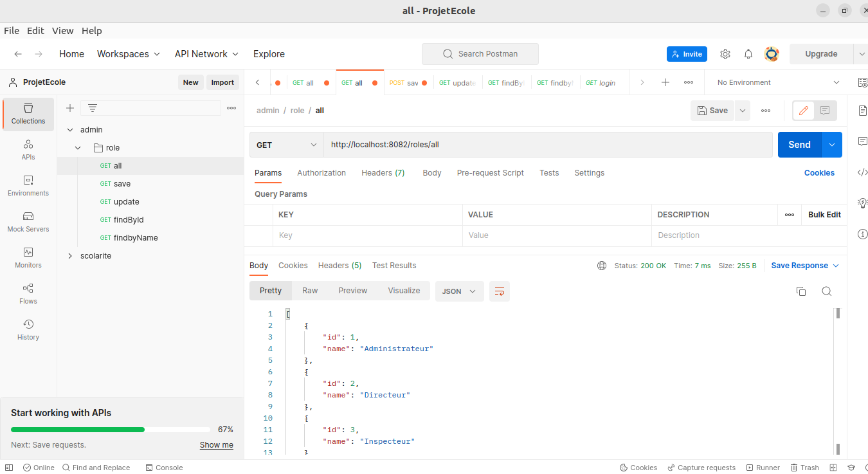868x474 pixels.
Task: Open the No Environment dropdown
Action: (x=778, y=82)
